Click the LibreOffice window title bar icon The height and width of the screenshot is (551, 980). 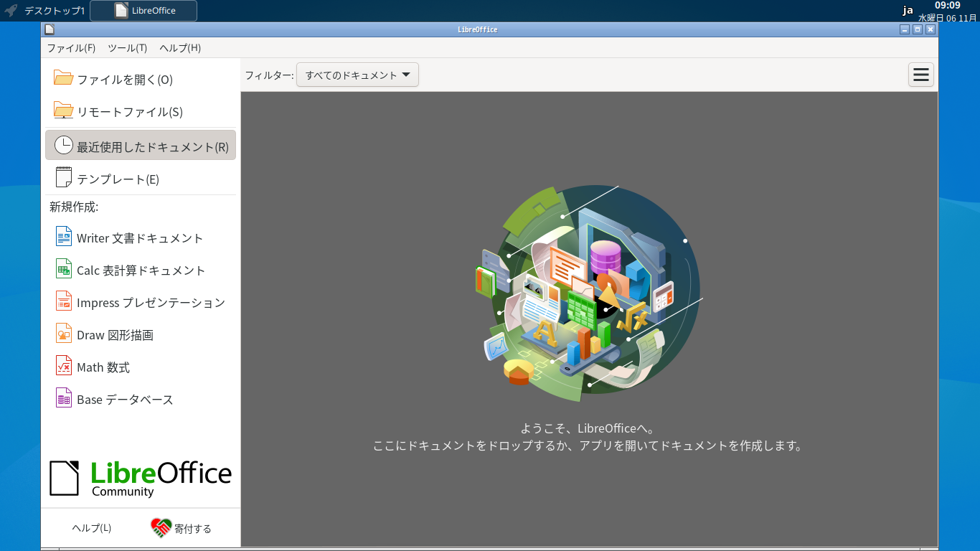coord(49,29)
